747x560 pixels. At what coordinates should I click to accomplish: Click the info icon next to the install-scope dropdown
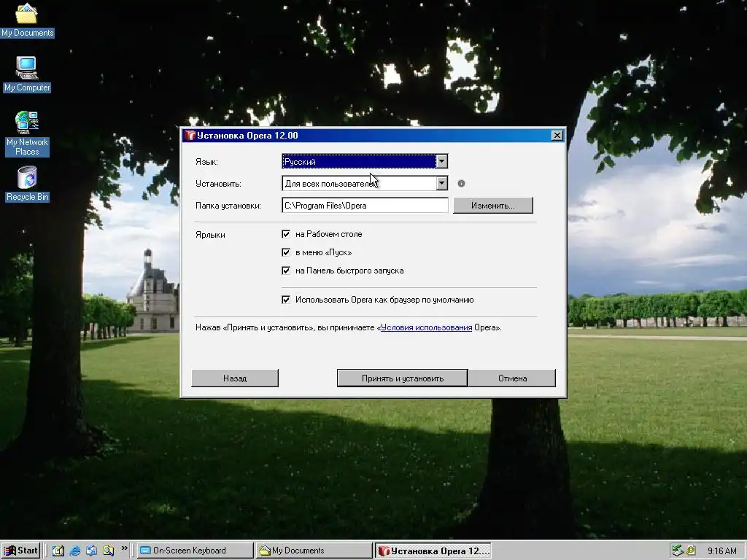click(461, 183)
